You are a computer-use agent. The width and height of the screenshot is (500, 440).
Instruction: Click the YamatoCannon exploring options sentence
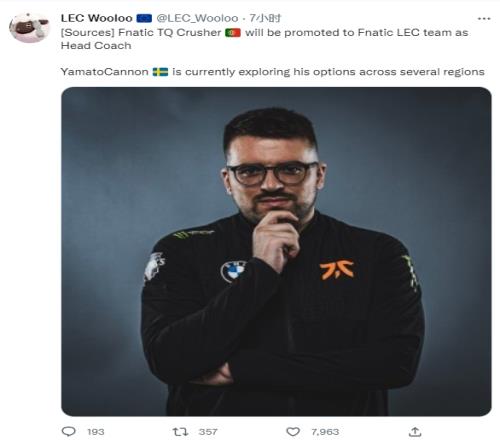point(273,72)
